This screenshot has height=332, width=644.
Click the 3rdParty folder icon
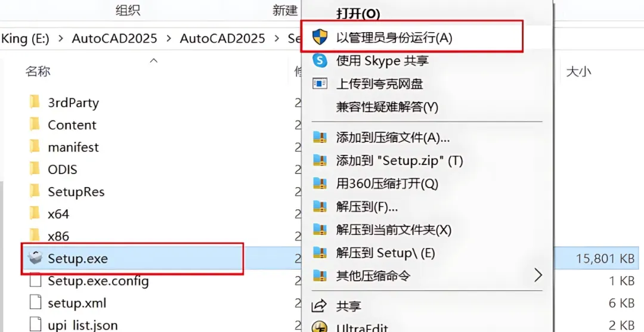35,103
